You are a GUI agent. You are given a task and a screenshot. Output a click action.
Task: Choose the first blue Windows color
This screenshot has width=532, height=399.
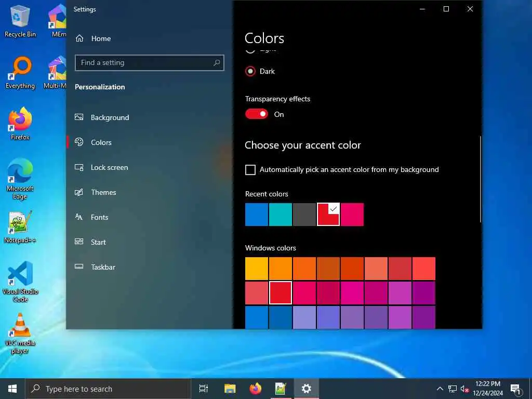(x=257, y=317)
